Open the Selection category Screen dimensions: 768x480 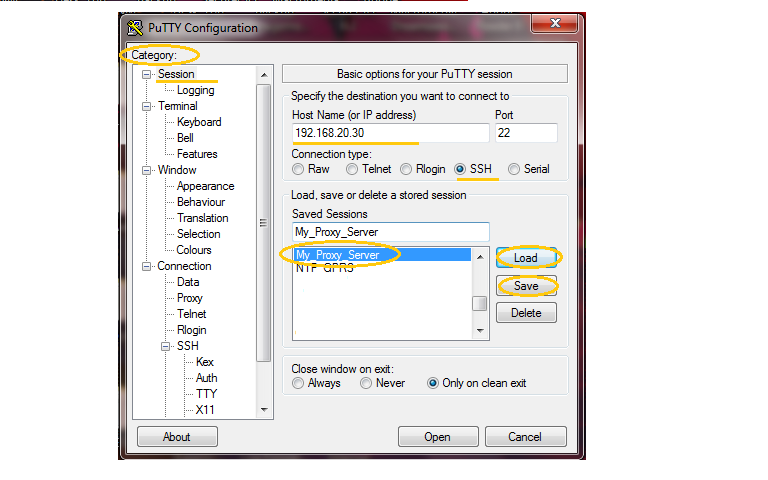(x=198, y=234)
